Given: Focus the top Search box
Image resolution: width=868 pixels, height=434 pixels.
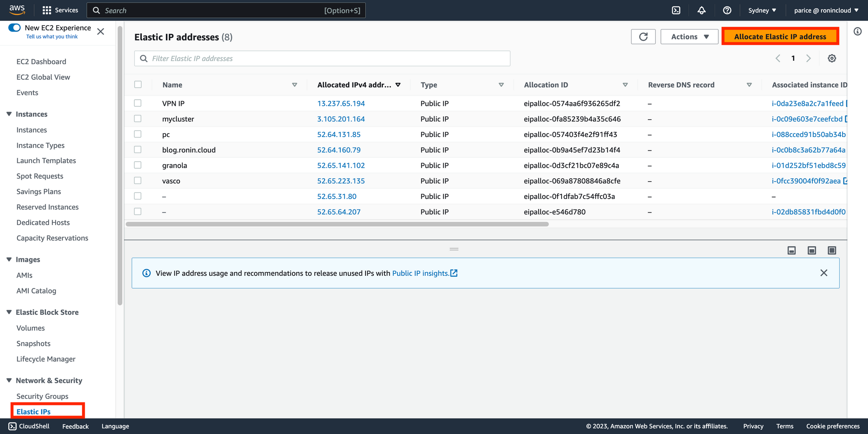Looking at the screenshot, I should click(x=226, y=10).
